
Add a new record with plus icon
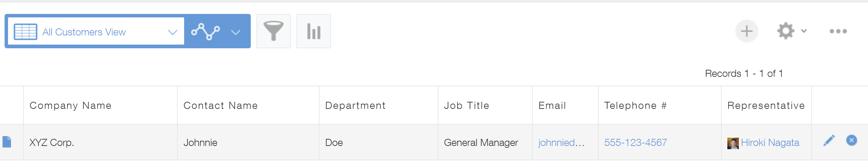coord(746,31)
